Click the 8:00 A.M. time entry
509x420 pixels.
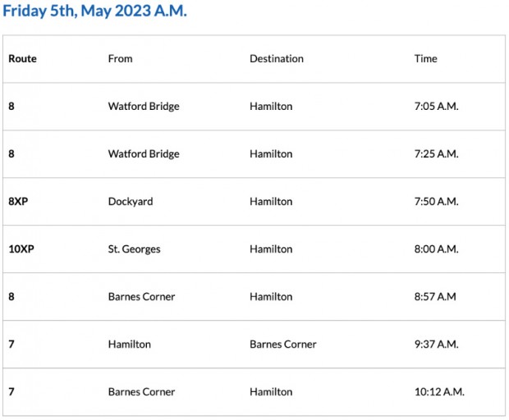[x=436, y=249]
